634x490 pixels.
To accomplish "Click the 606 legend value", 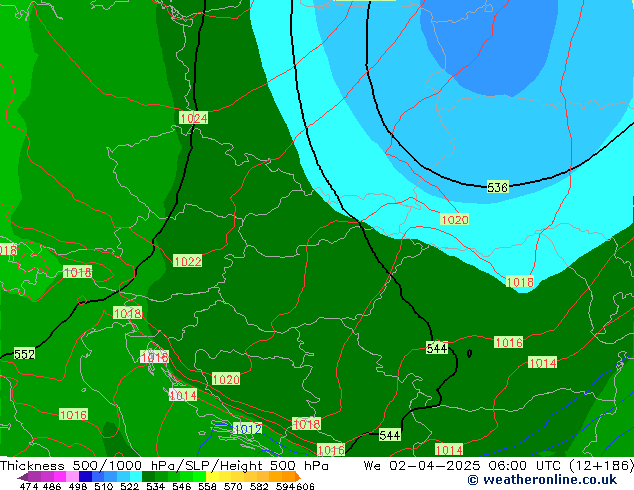I will pyautogui.click(x=305, y=486).
